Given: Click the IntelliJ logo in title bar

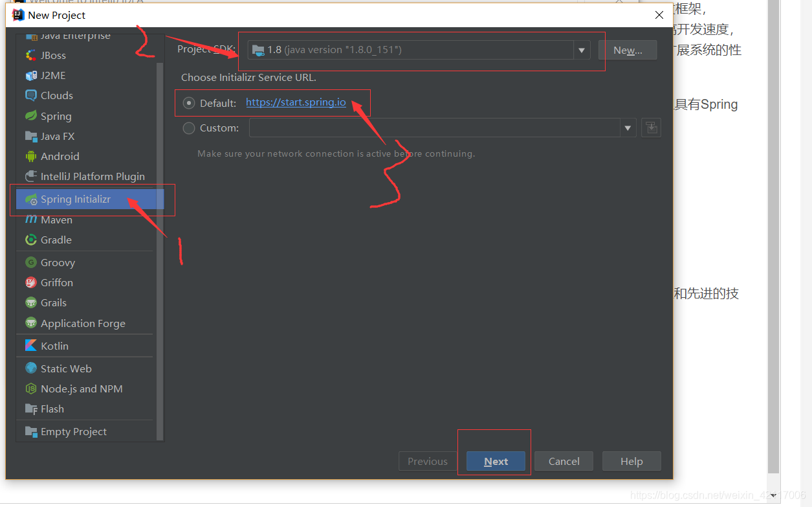Looking at the screenshot, I should click(18, 15).
